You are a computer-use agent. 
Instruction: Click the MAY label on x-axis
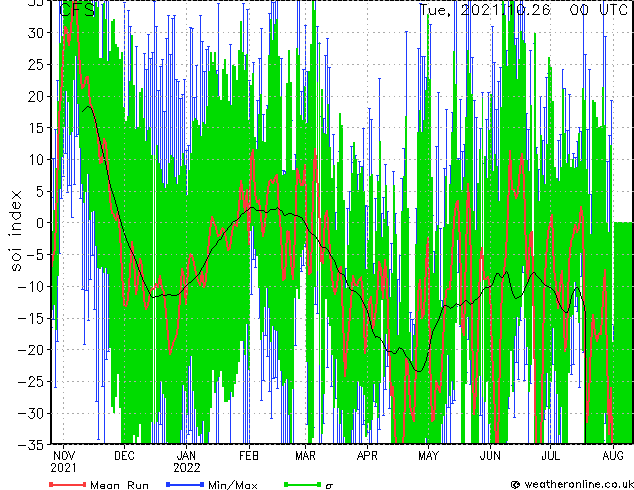pyautogui.click(x=428, y=456)
